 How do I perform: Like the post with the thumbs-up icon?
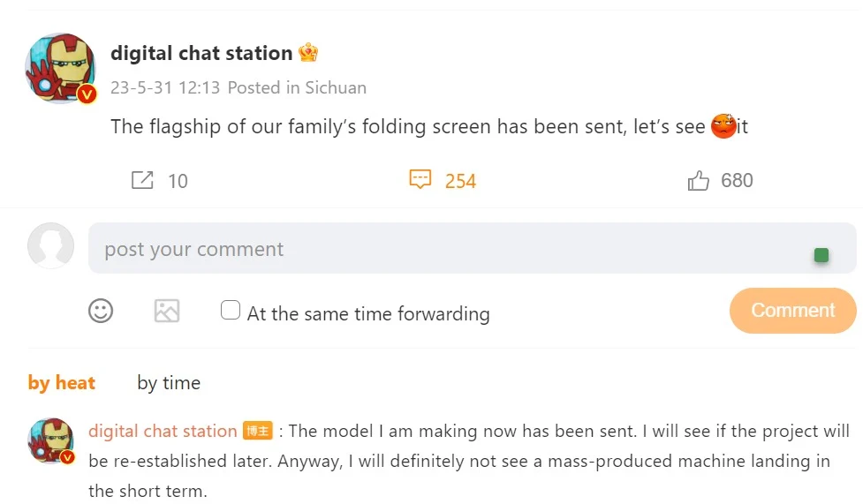699,181
